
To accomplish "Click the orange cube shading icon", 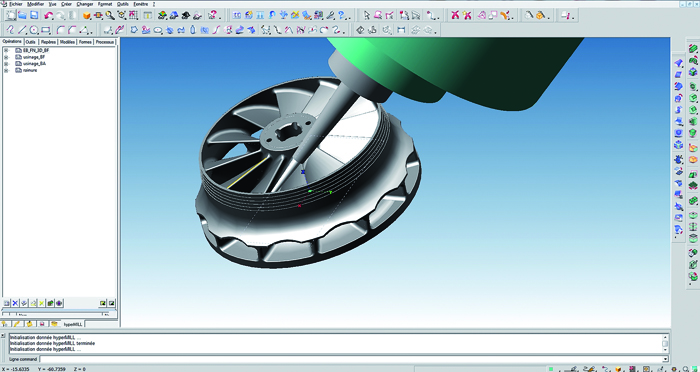I will click(x=87, y=16).
